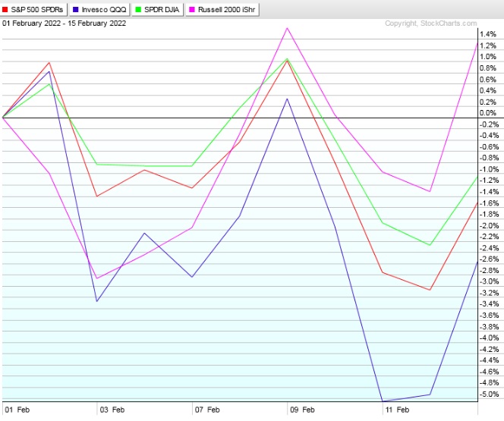The width and height of the screenshot is (504, 421).
Task: Click the 0.0% y-axis label
Action: (x=488, y=113)
